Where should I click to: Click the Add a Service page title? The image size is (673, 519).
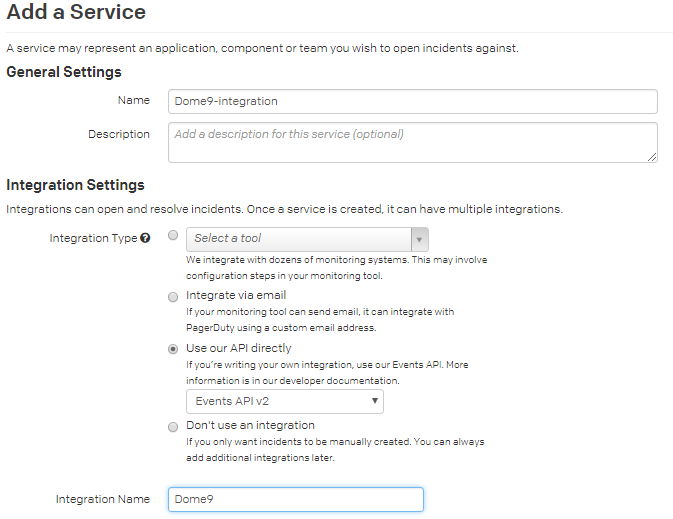[x=76, y=12]
